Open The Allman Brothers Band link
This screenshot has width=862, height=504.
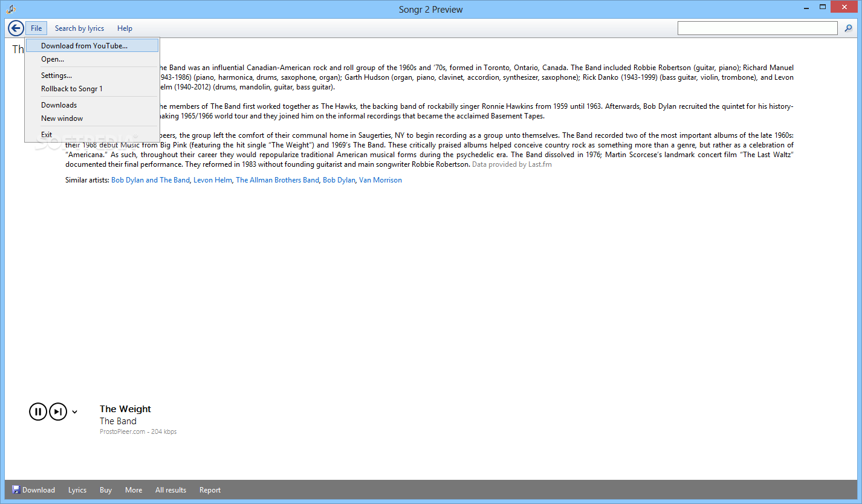pos(277,180)
